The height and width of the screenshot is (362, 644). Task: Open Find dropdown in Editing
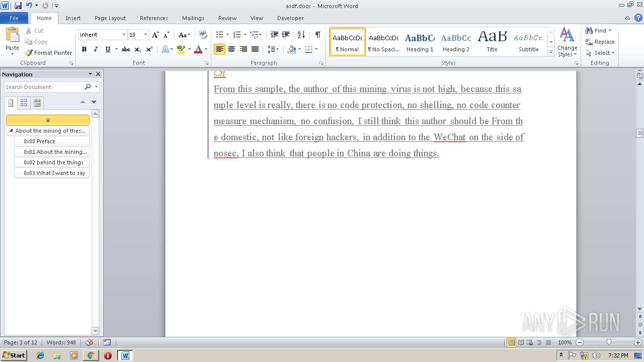[x=610, y=31]
